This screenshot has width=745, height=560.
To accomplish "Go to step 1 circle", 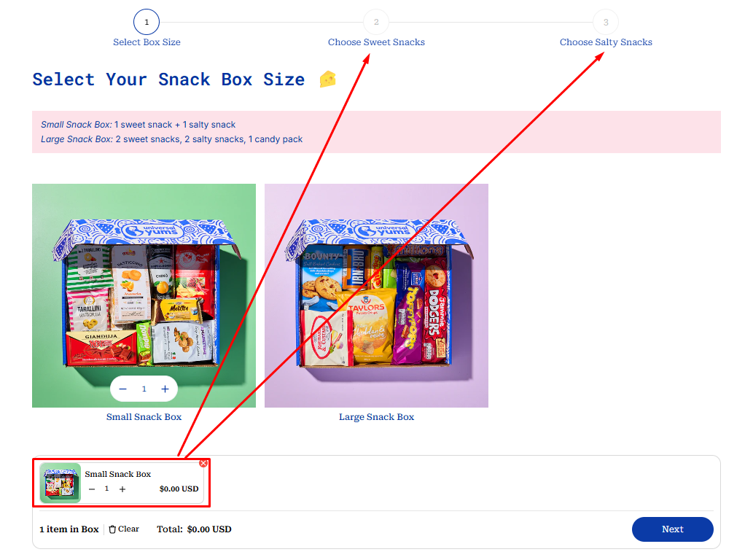I will tap(147, 22).
